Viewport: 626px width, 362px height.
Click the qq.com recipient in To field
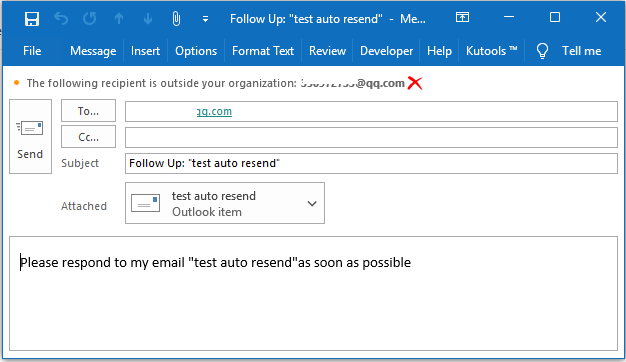click(214, 111)
